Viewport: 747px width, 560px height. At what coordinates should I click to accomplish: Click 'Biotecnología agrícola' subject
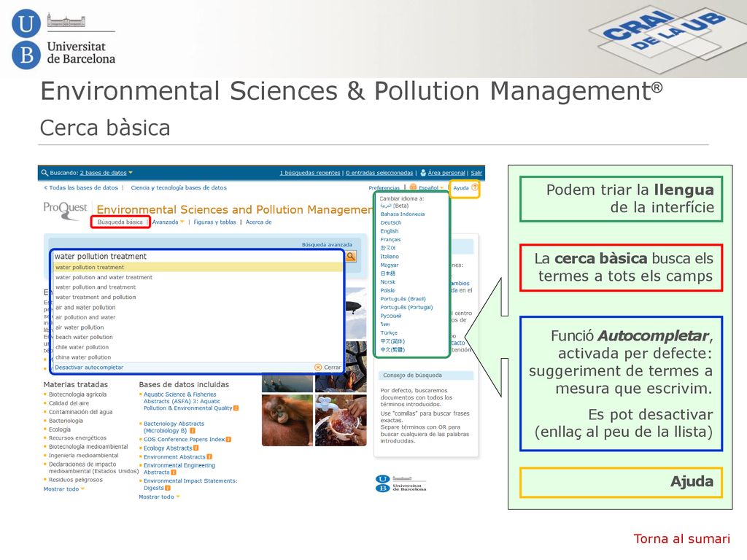tap(77, 394)
